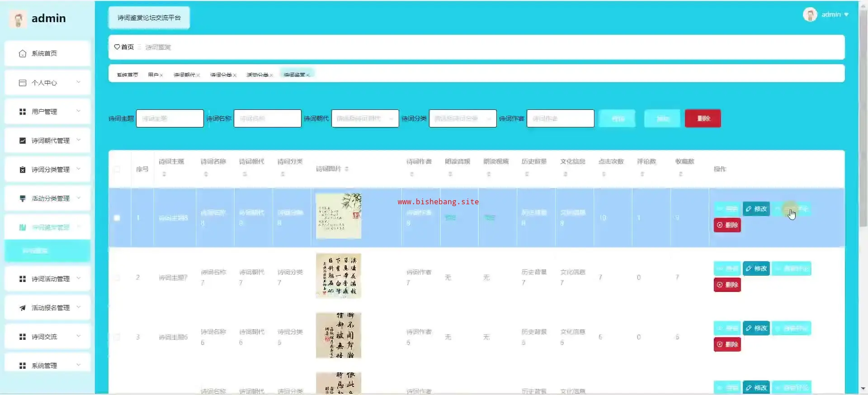Open the 诗词分类 filter dropdown
This screenshot has height=395, width=868.
pos(462,118)
